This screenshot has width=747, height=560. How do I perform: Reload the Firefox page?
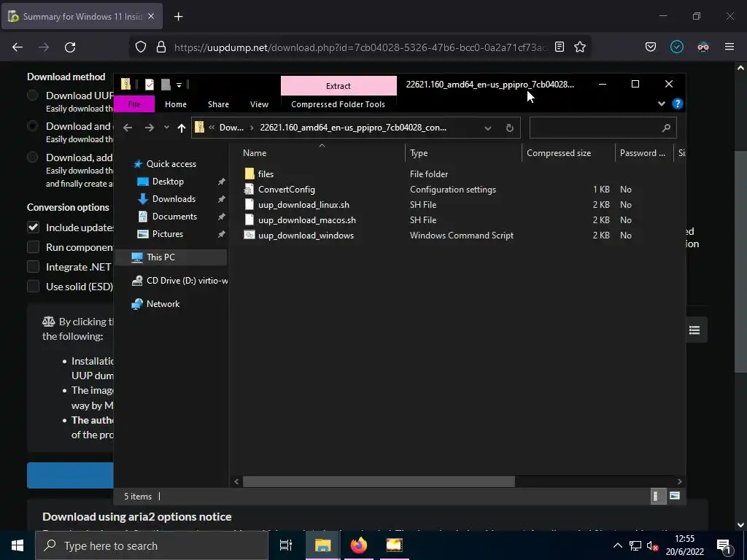70,47
